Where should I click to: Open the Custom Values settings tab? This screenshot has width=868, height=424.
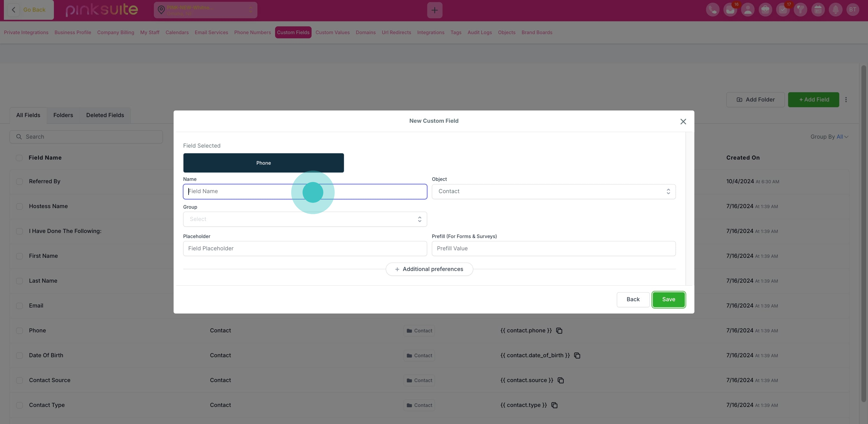coord(332,32)
